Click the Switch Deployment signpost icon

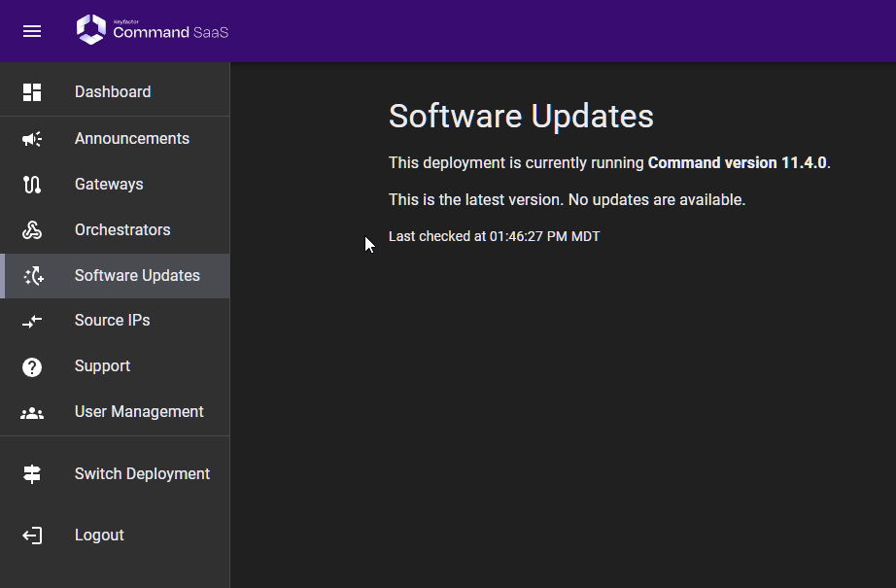click(x=32, y=474)
